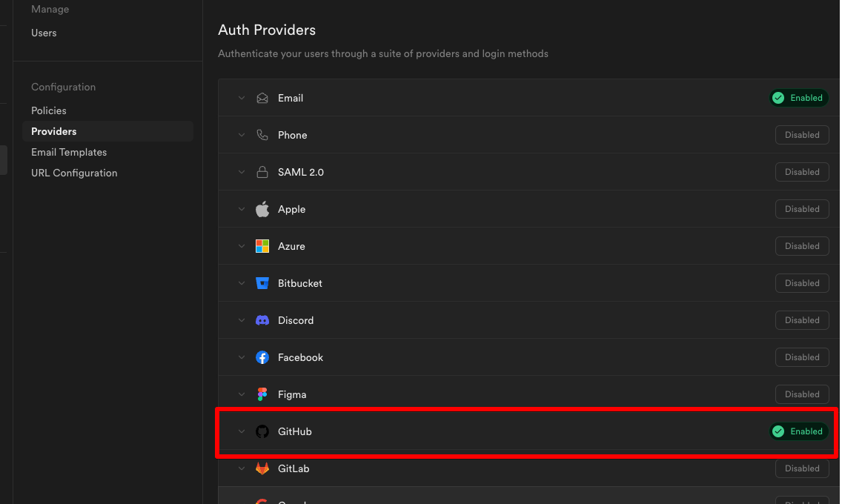Expand the Email provider chevron
Screen dimensions: 842x504
(242, 99)
